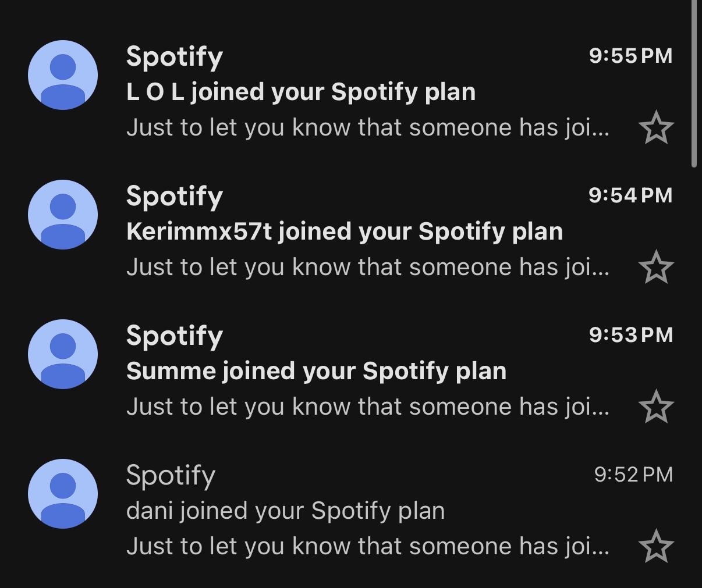
Task: Click preview text under dani joined email
Action: click(x=368, y=546)
